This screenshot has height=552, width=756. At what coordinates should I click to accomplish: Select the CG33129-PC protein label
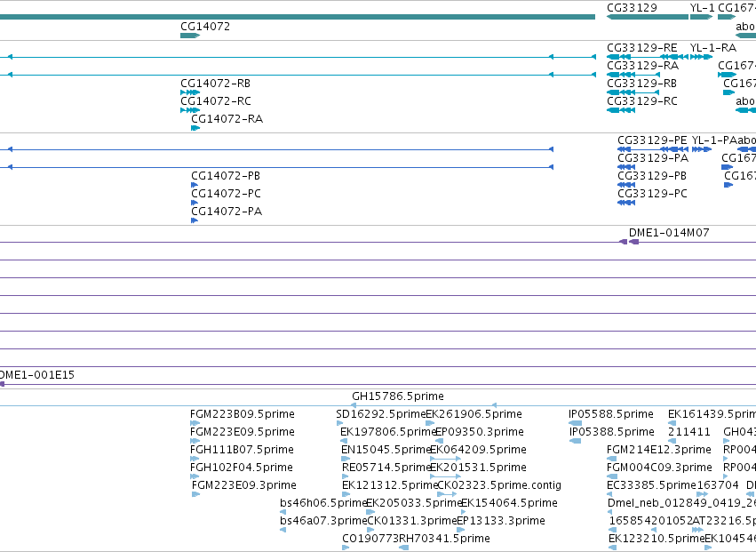point(652,194)
